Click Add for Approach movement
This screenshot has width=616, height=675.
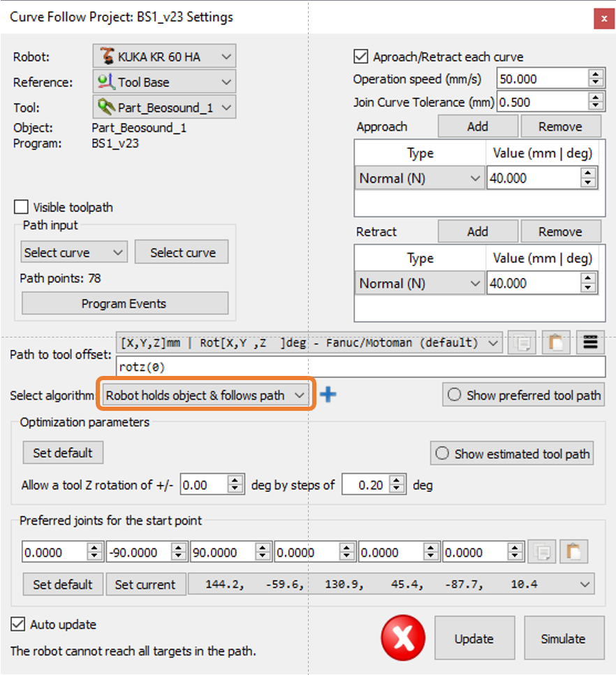(478, 126)
